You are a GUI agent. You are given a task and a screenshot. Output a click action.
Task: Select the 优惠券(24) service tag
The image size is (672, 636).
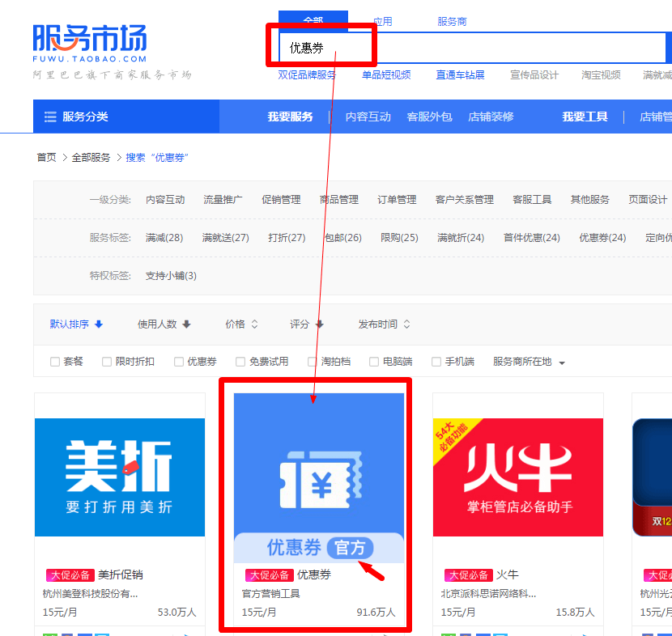(x=602, y=238)
